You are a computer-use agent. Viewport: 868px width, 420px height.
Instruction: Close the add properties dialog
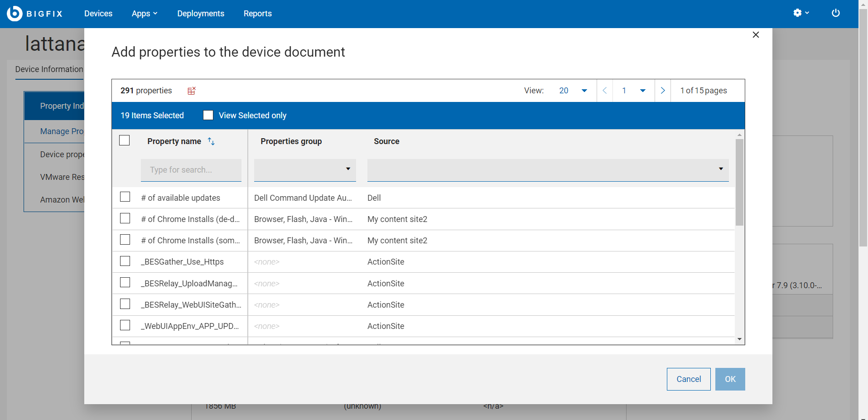pyautogui.click(x=755, y=35)
